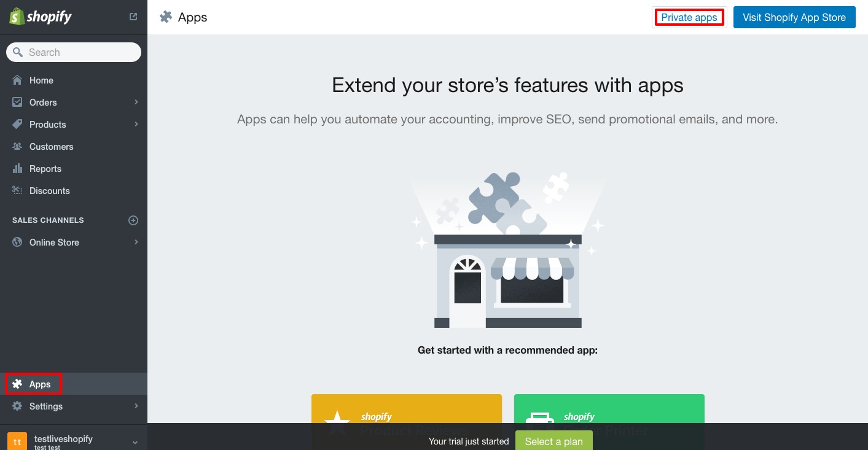Open Customers section
This screenshot has width=868, height=450.
(74, 147)
